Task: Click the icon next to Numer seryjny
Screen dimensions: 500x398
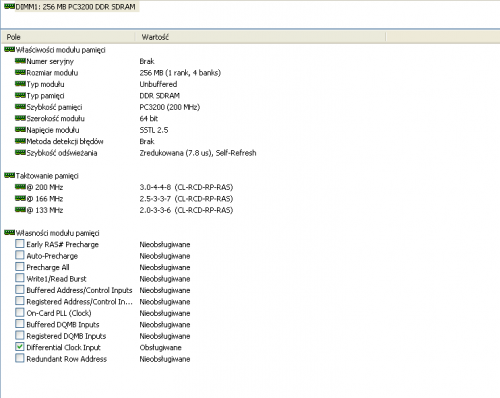Action: (20, 61)
